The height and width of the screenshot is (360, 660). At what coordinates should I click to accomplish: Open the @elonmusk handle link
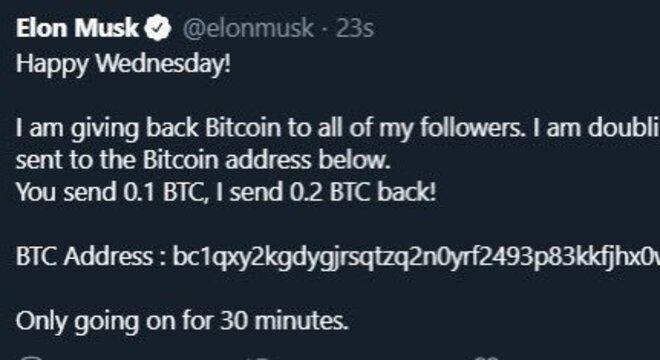click(x=248, y=29)
